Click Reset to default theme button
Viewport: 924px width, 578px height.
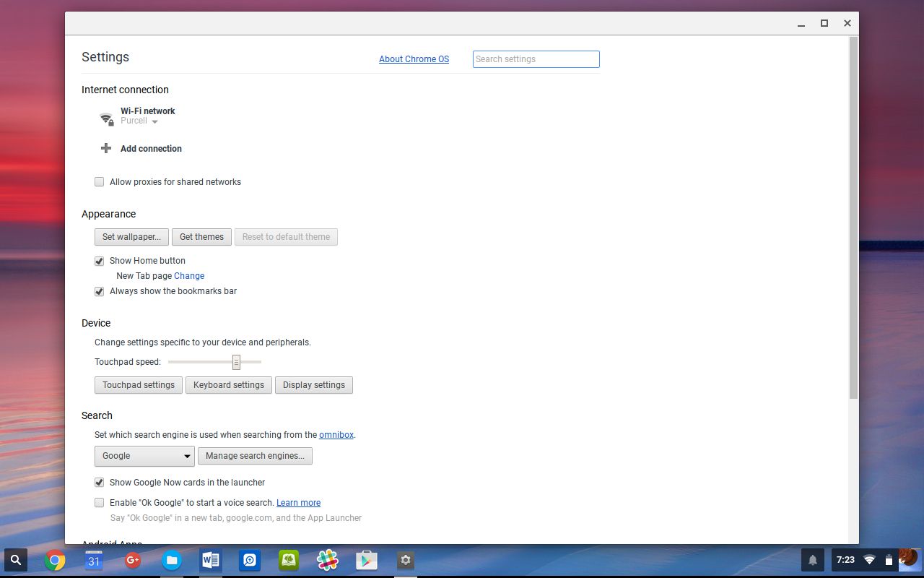click(x=286, y=237)
